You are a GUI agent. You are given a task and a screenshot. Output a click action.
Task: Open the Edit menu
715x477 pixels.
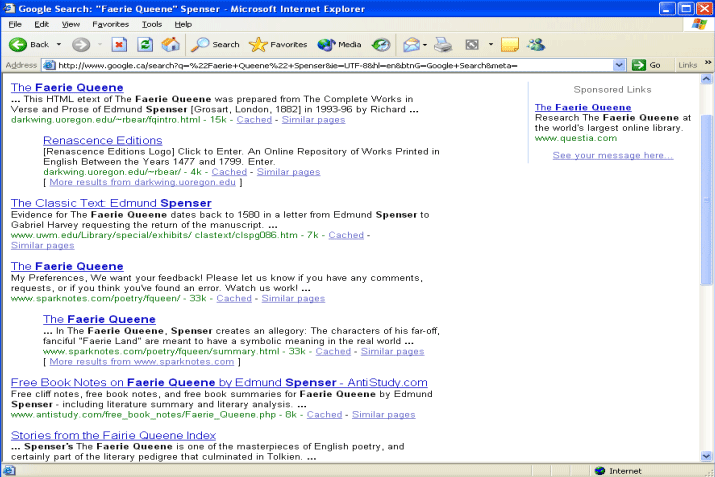coord(41,24)
